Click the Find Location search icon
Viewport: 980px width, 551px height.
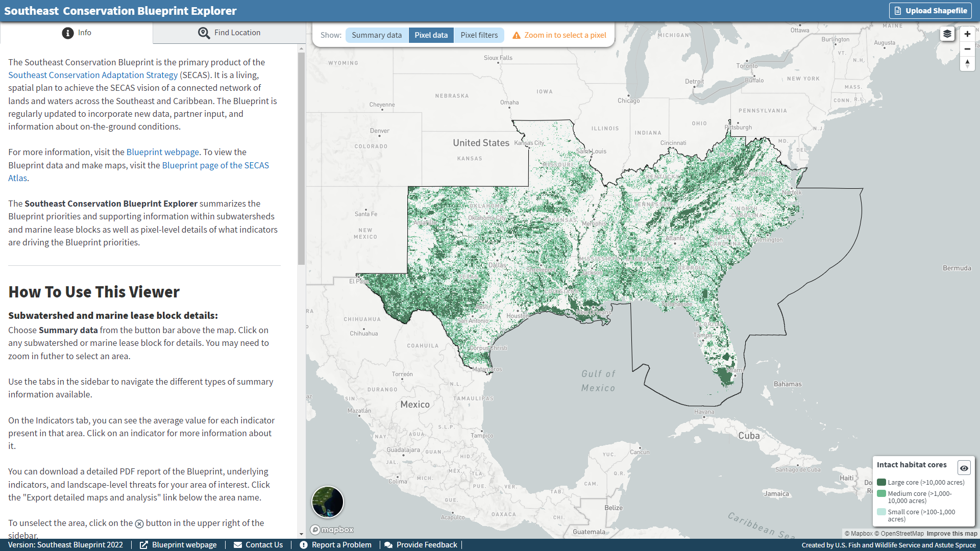(203, 32)
